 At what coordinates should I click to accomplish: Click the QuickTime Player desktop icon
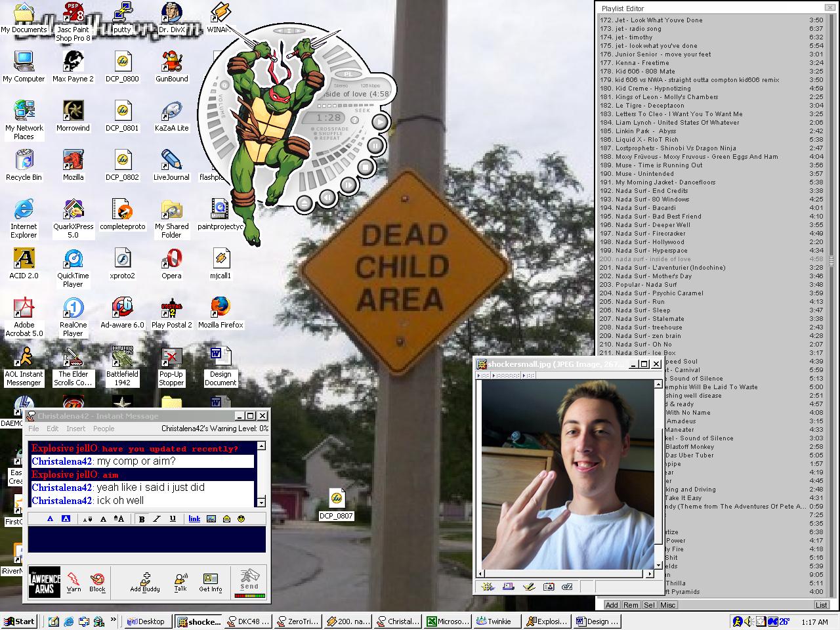[73, 268]
